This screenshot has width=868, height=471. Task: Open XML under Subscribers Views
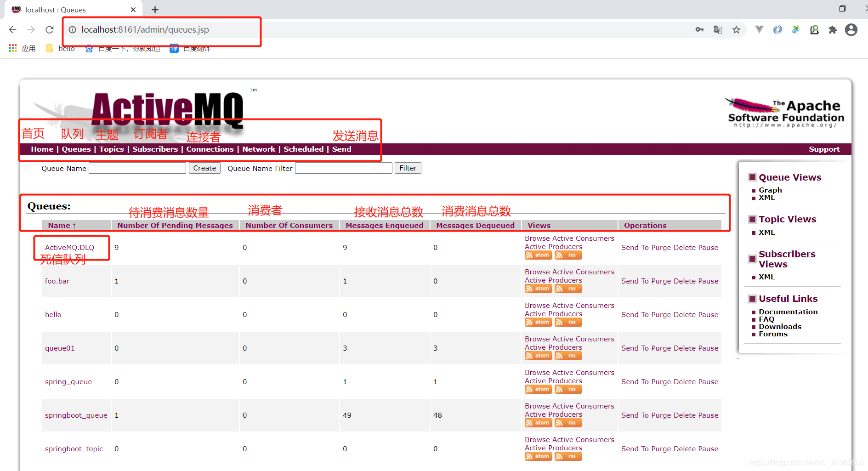pyautogui.click(x=766, y=277)
